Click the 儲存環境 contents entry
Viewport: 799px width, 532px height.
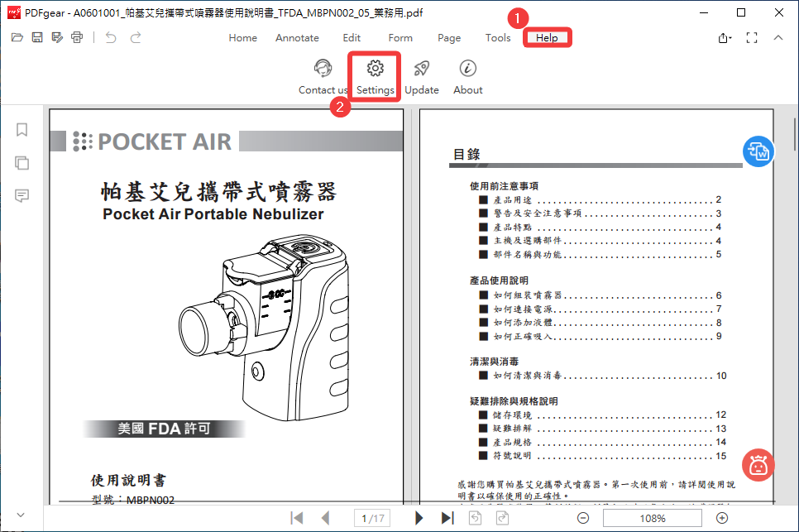coord(603,415)
